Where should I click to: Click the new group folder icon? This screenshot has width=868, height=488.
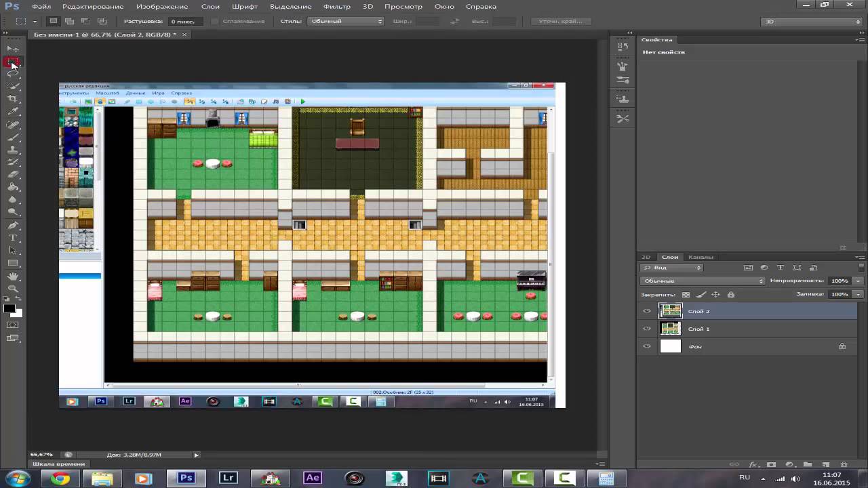pyautogui.click(x=807, y=465)
